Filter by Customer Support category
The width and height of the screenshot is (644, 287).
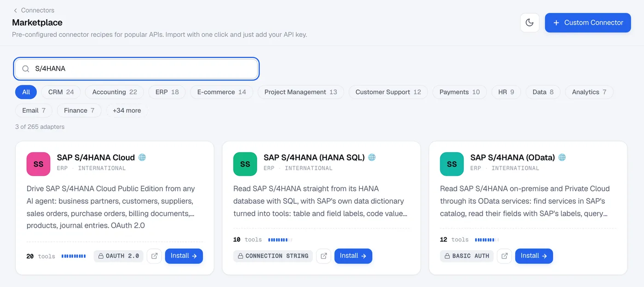[x=388, y=92]
